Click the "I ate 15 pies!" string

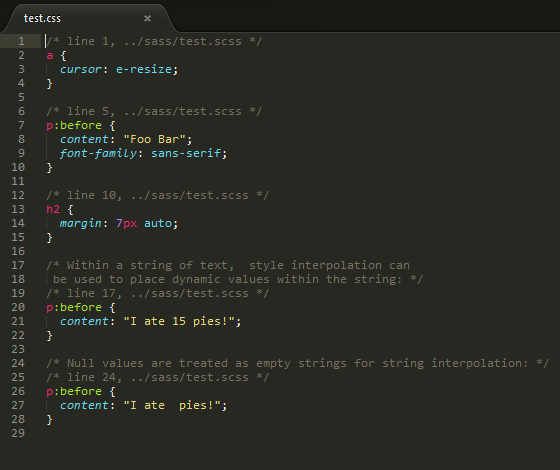[179, 321]
